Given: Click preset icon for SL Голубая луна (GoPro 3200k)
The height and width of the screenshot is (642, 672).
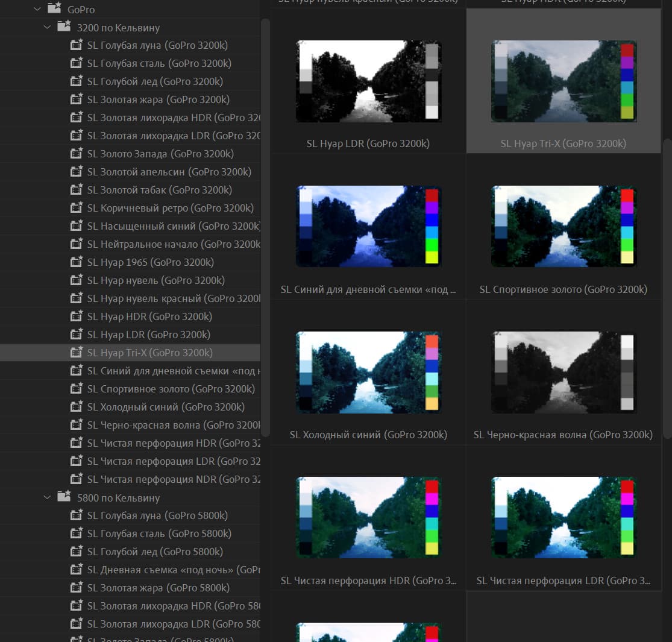Looking at the screenshot, I should (77, 45).
